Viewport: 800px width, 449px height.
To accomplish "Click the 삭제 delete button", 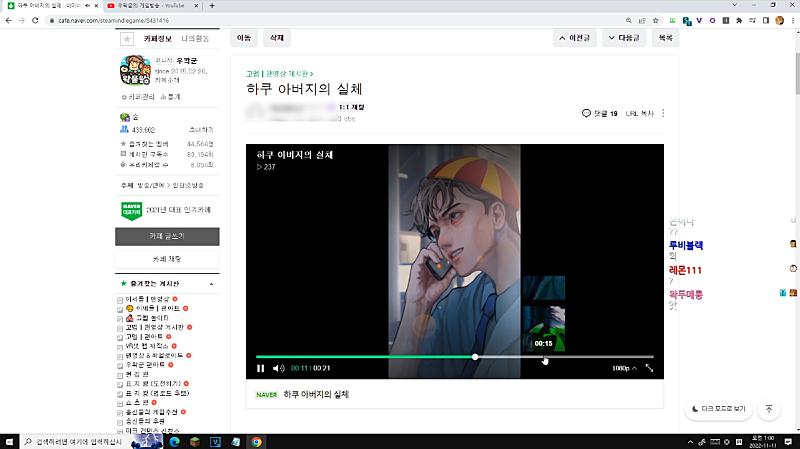I will (277, 38).
